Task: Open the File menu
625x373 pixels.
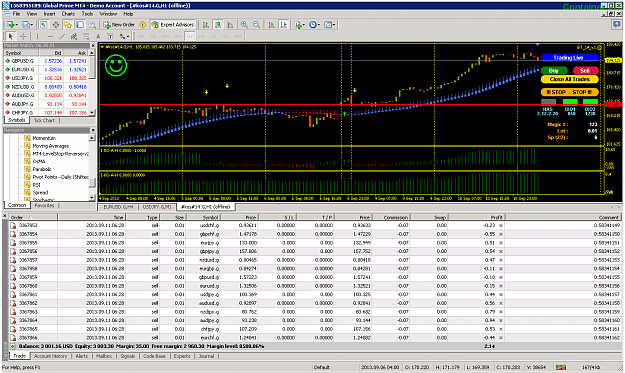Action: pos(16,14)
